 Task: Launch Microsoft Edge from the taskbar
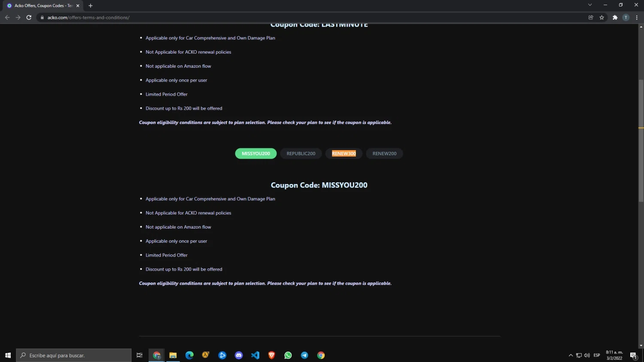[x=189, y=355]
